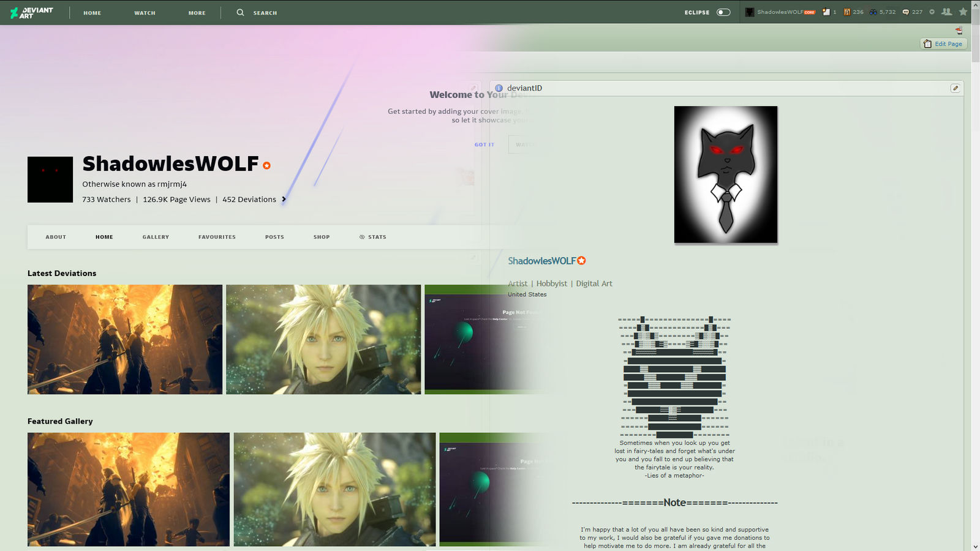
Task: Focus the SEARCH field
Action: tap(265, 13)
